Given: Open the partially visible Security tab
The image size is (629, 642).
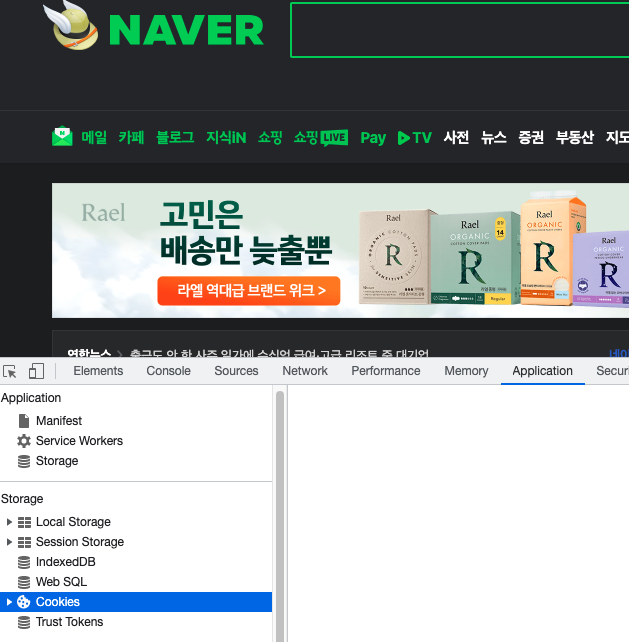Looking at the screenshot, I should click(x=612, y=371).
